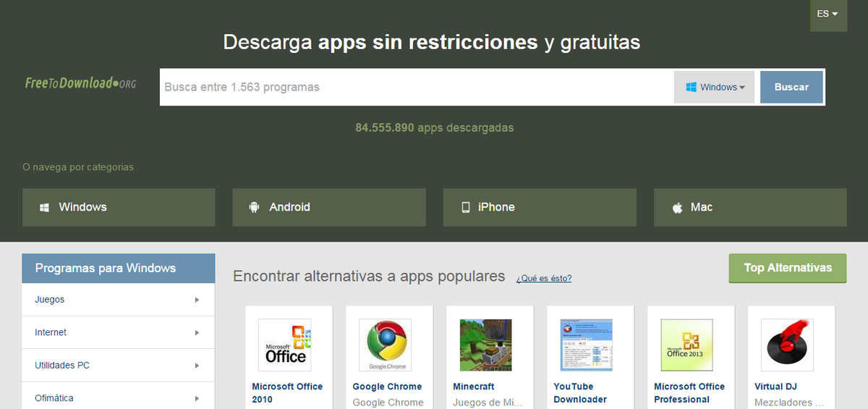Open the Microsoft Office 2010 title link

point(287,393)
